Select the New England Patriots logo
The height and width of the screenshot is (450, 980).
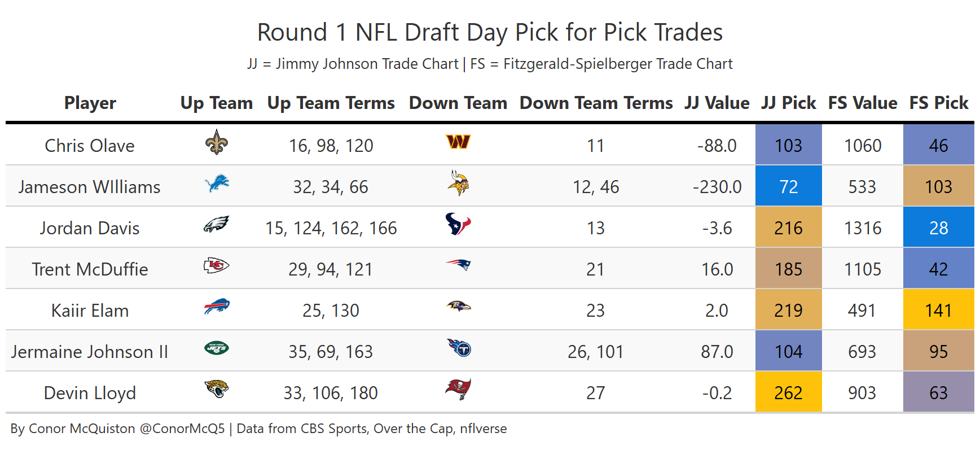pyautogui.click(x=458, y=265)
